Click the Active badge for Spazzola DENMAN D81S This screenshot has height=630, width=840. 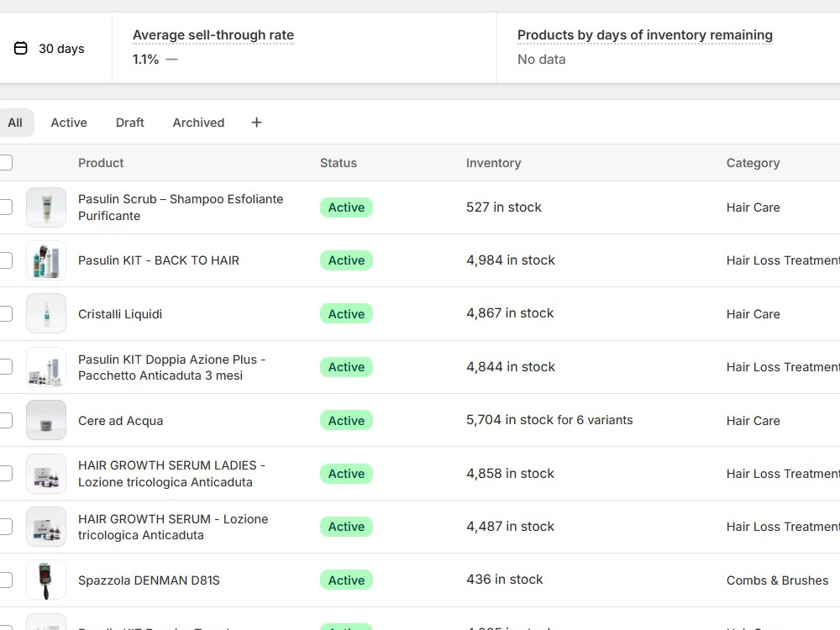(x=347, y=580)
